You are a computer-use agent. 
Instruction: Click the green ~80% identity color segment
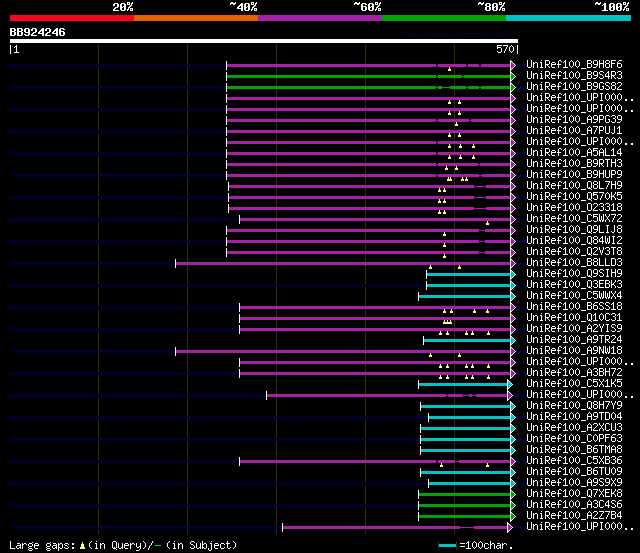click(444, 18)
